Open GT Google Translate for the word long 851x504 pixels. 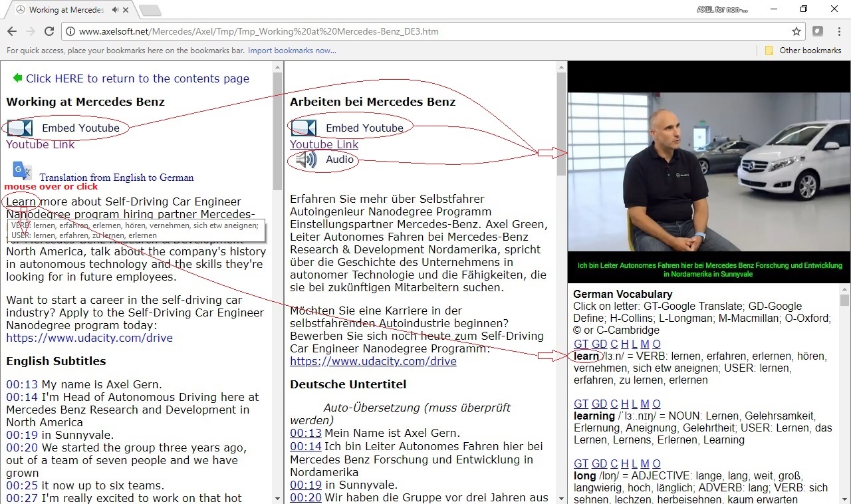[581, 463]
